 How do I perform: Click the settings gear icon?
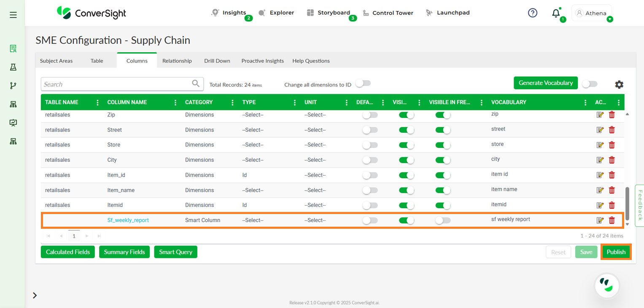point(619,85)
